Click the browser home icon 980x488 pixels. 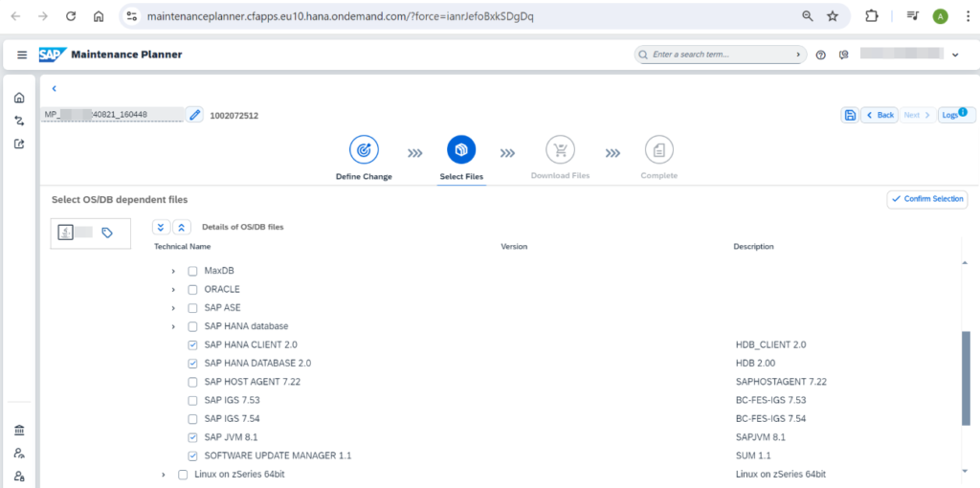point(99,17)
